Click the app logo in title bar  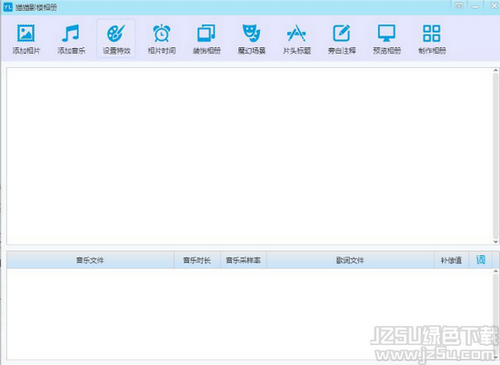[8, 7]
